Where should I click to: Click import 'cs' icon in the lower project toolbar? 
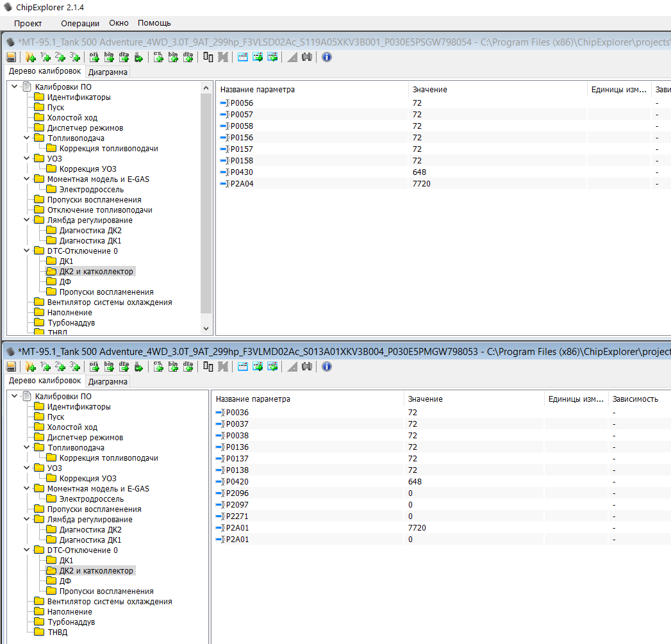158,367
